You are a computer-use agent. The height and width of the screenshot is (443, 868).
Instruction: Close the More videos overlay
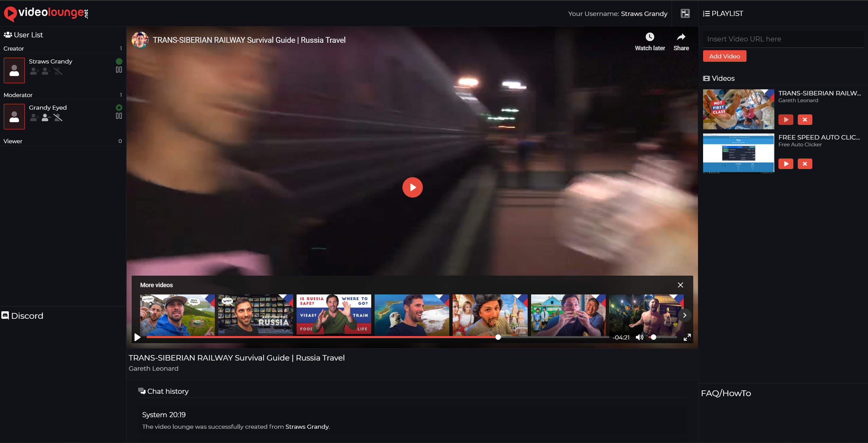pyautogui.click(x=680, y=285)
